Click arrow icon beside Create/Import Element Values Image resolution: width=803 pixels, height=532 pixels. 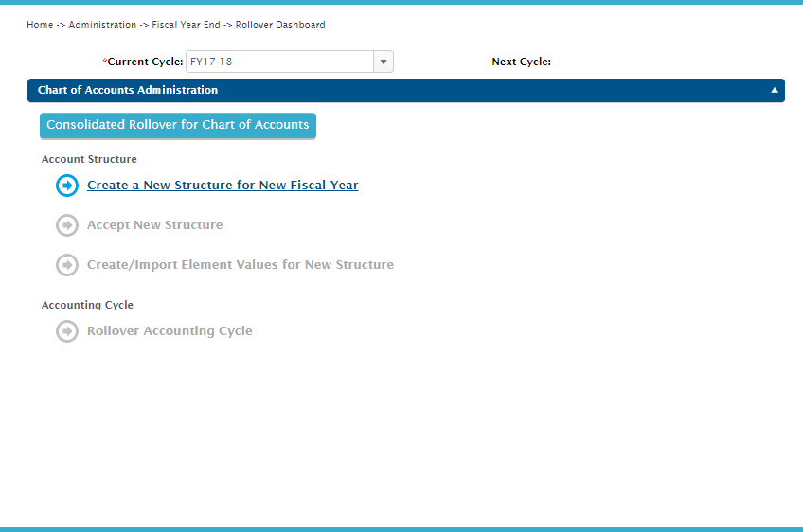click(67, 265)
